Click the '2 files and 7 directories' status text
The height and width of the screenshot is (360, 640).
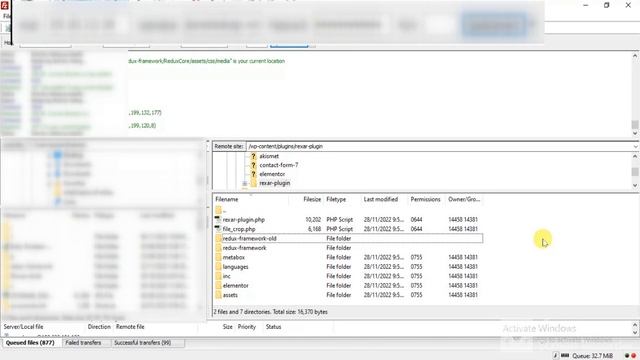tap(271, 312)
